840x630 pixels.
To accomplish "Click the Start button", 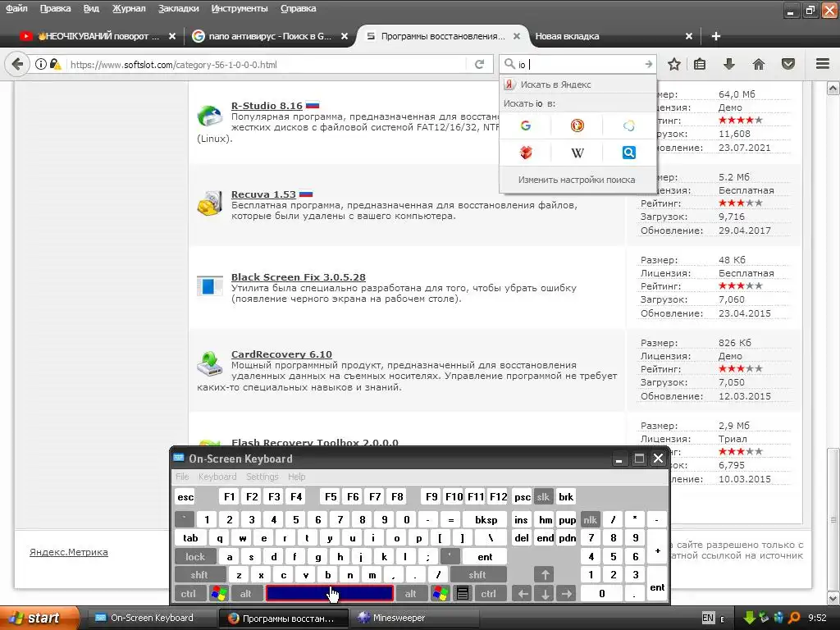I will tap(39, 618).
